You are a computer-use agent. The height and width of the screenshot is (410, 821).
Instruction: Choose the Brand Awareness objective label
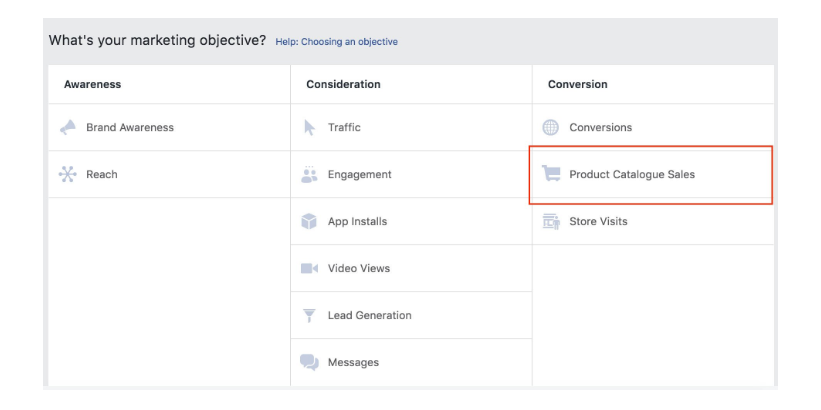tap(130, 127)
